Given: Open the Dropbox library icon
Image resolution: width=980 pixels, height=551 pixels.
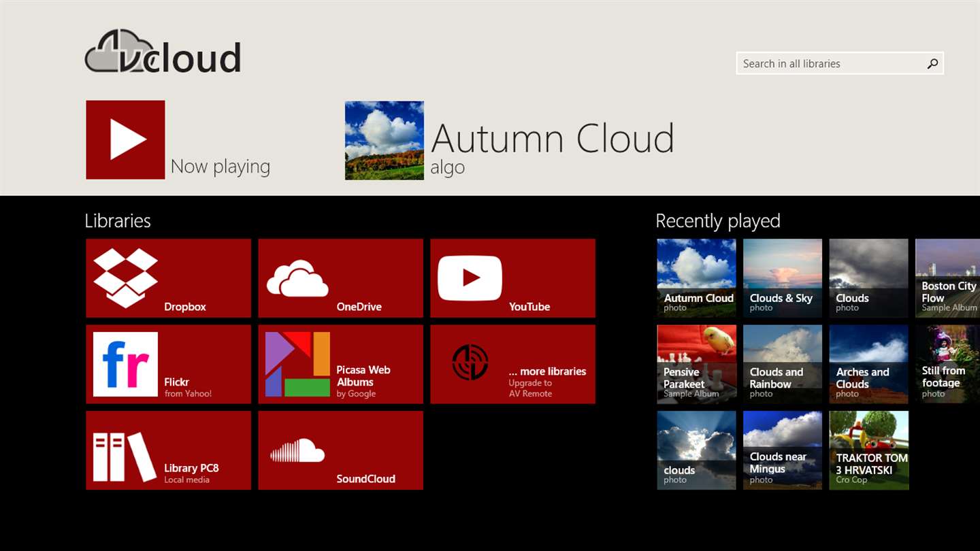Looking at the screenshot, I should (x=126, y=278).
